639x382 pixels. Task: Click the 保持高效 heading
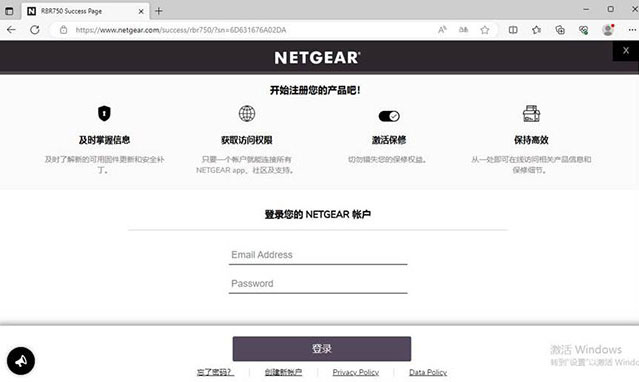tap(531, 140)
